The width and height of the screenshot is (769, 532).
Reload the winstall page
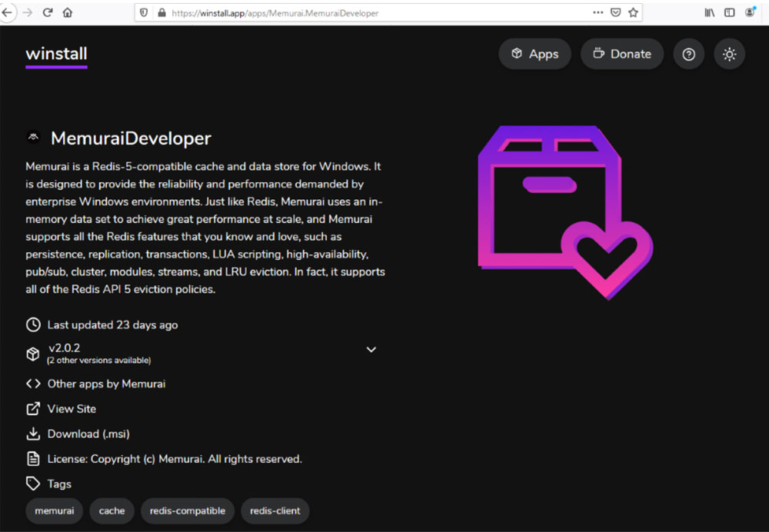click(48, 13)
